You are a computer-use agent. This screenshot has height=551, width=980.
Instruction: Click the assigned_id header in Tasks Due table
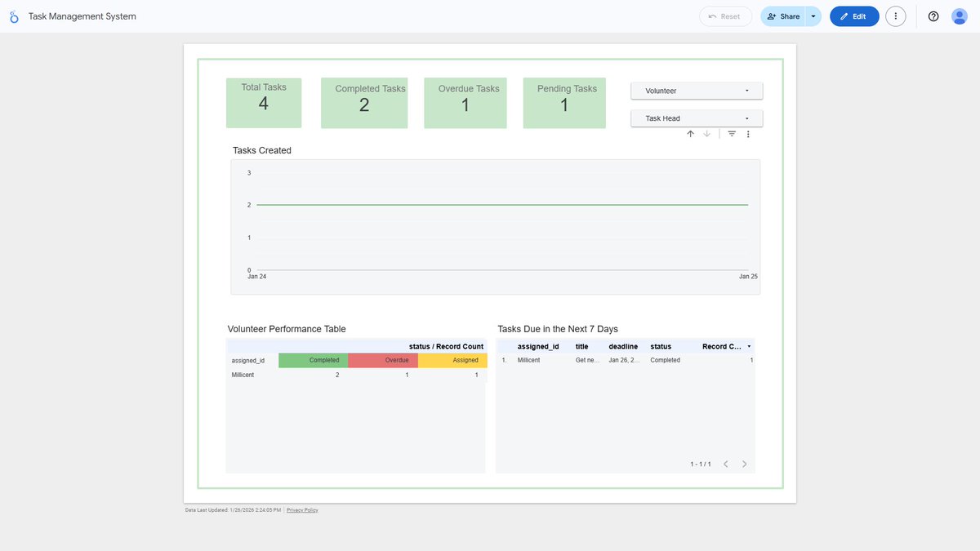538,347
